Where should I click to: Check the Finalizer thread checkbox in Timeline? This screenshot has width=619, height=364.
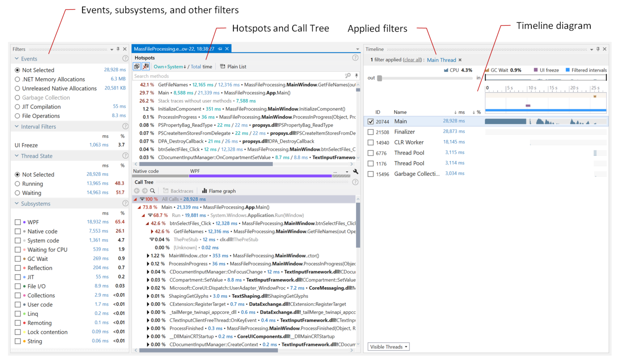370,131
